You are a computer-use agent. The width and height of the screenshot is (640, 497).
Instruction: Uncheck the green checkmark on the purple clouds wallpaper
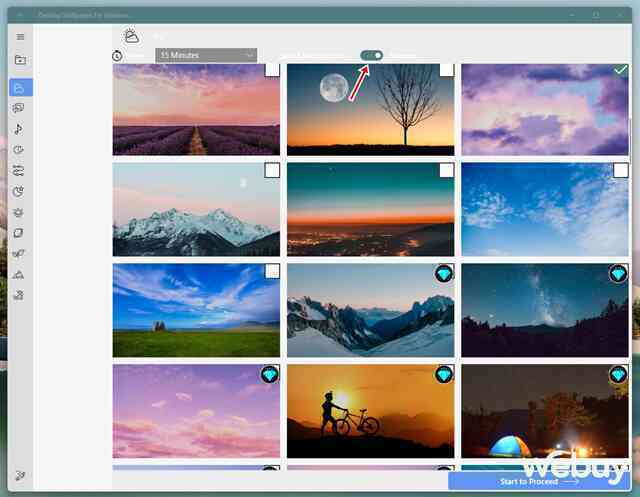[x=621, y=70]
